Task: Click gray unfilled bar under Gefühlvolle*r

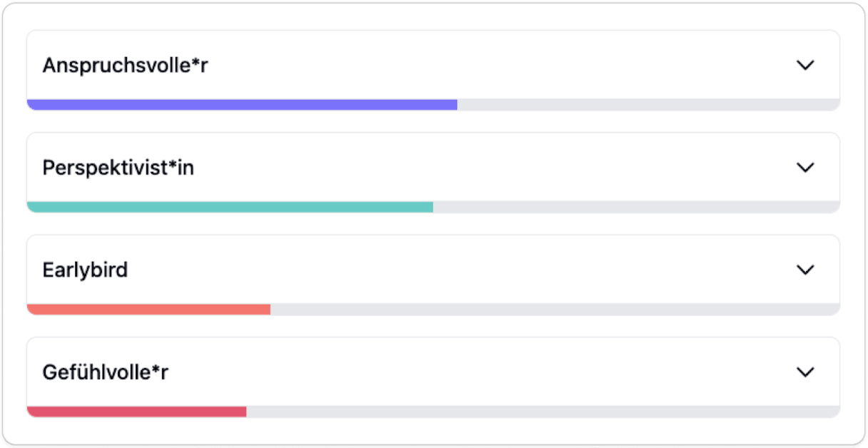Action: tap(542, 412)
